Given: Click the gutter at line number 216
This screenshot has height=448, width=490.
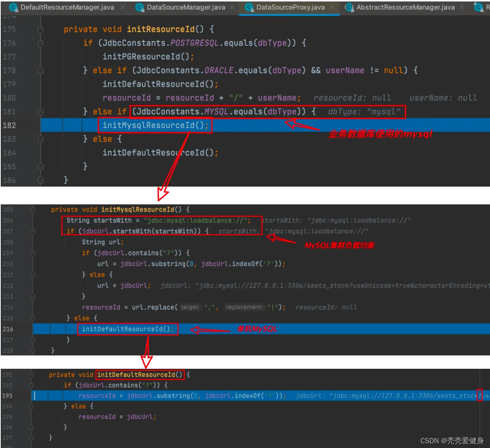Looking at the screenshot, I should (8, 329).
